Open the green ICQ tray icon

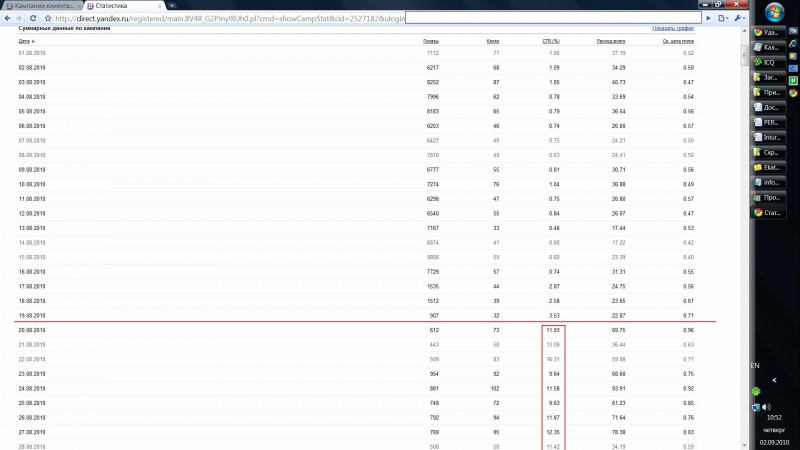point(756,392)
